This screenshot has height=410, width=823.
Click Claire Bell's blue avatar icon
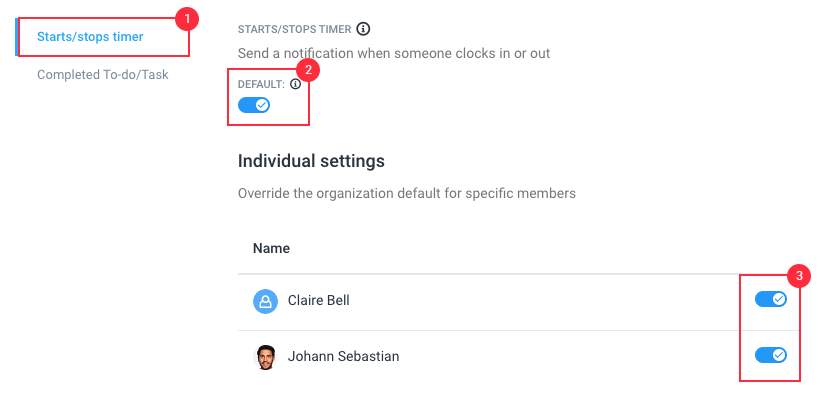point(266,301)
